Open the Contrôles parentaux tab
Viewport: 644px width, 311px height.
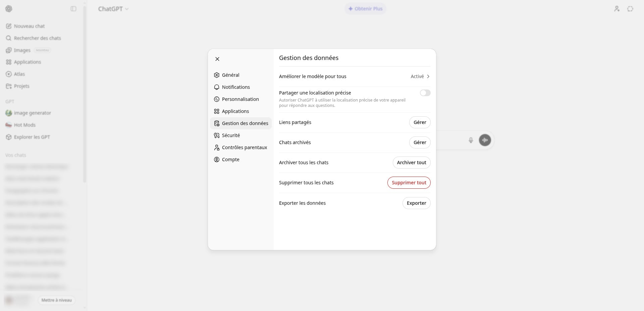(241, 147)
